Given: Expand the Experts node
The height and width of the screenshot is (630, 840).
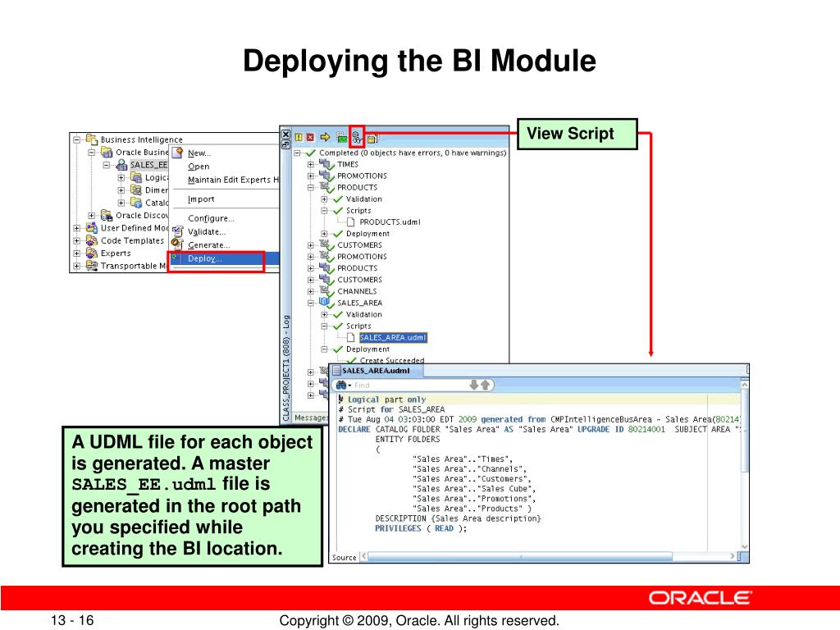Looking at the screenshot, I should tap(76, 253).
